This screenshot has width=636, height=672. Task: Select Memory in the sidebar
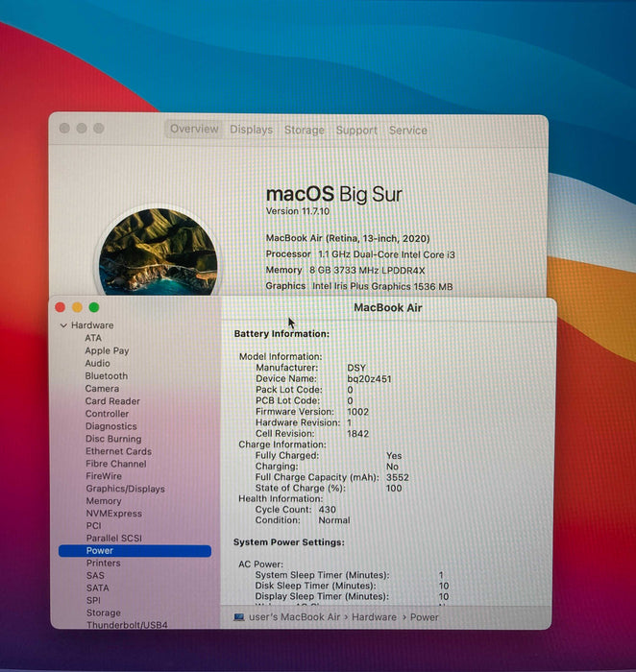pos(104,501)
